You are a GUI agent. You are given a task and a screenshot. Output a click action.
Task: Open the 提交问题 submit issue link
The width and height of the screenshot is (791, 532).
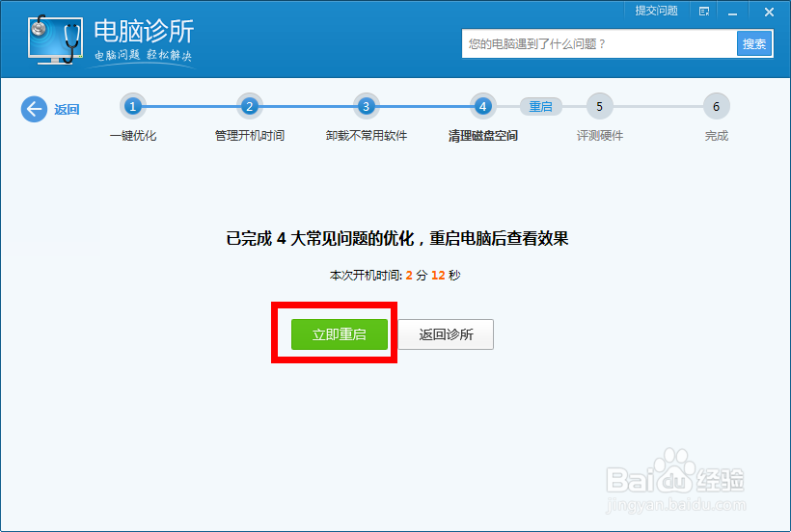tap(656, 11)
